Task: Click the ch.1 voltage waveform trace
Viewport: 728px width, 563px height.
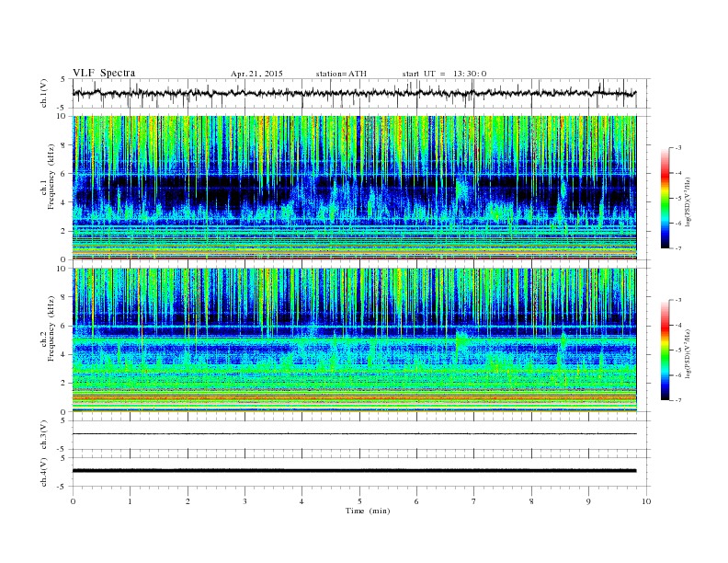Action: coord(354,93)
